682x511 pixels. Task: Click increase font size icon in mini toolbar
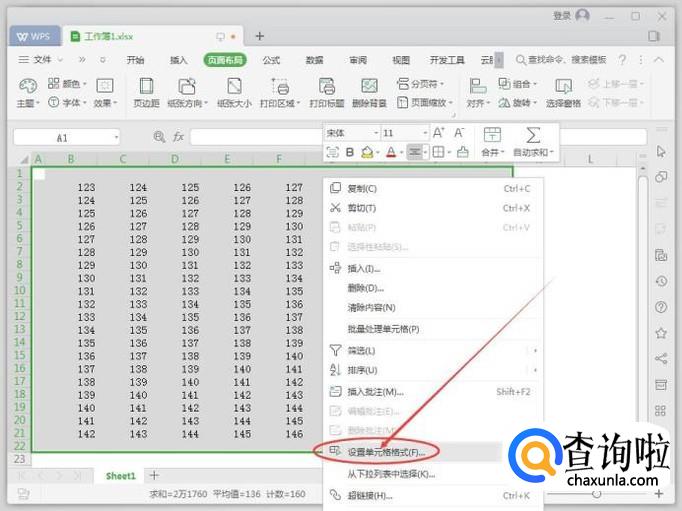click(438, 133)
